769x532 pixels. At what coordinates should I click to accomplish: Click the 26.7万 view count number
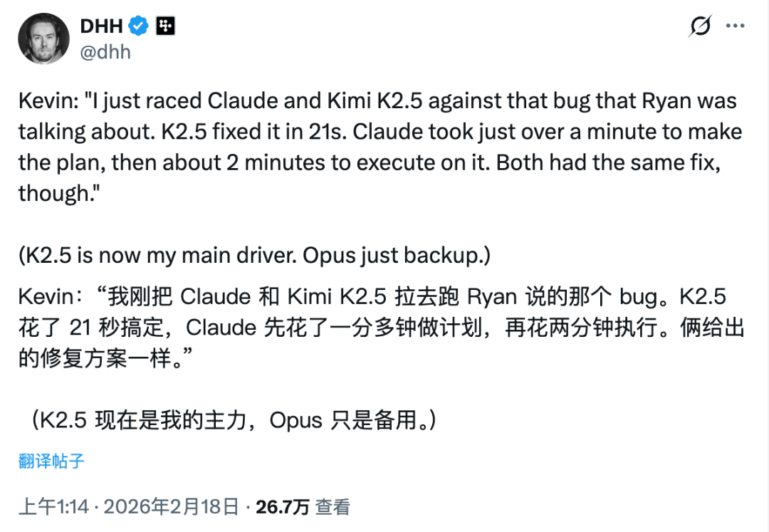(x=282, y=507)
